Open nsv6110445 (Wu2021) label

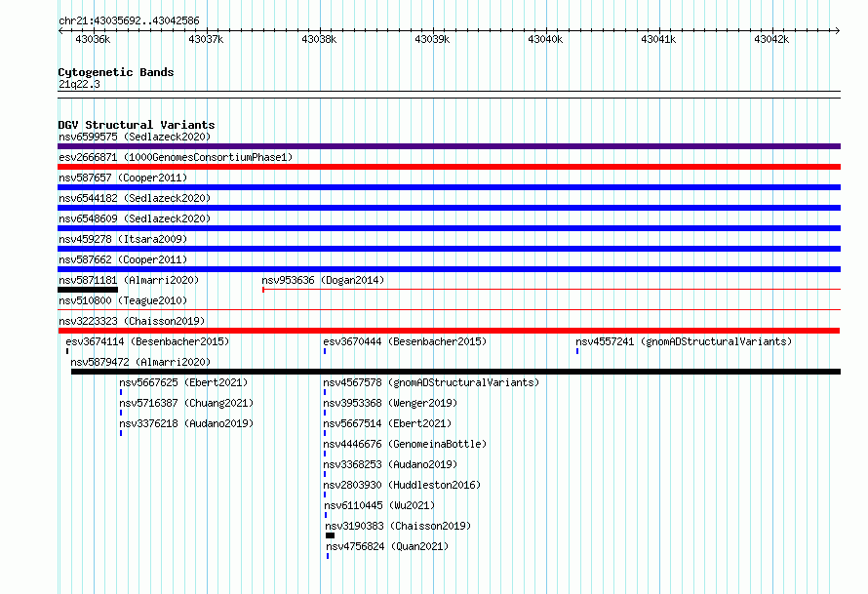click(379, 505)
